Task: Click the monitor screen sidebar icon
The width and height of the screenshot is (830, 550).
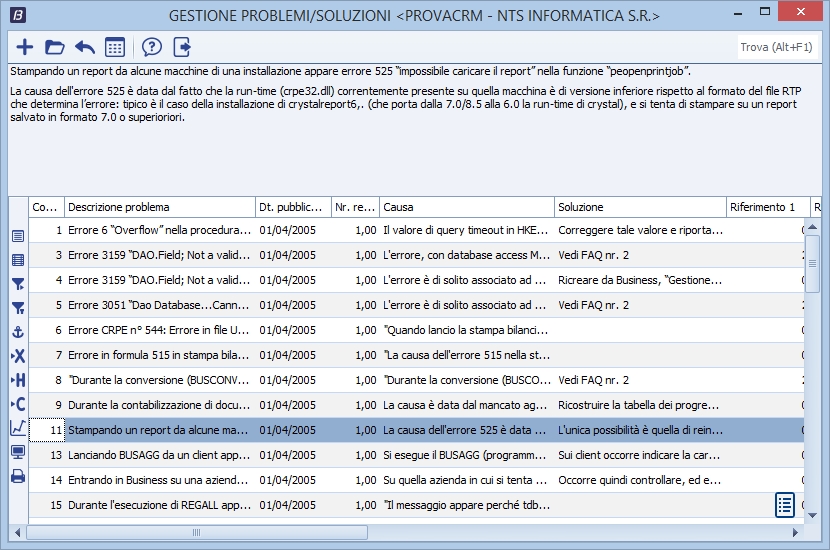Action: coord(18,452)
